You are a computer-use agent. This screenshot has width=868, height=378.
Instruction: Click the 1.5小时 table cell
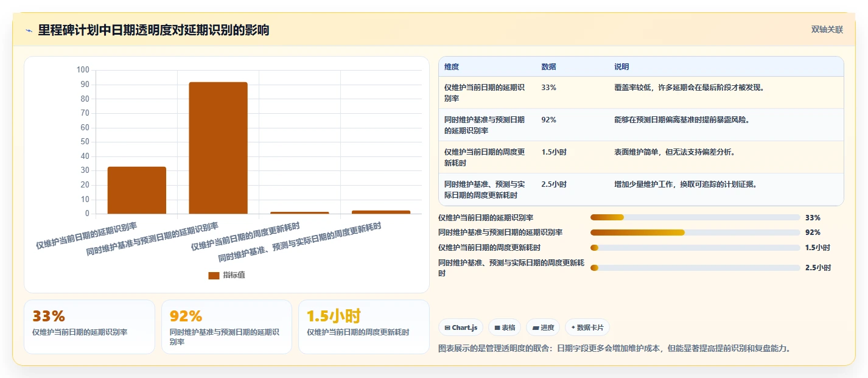click(x=554, y=152)
